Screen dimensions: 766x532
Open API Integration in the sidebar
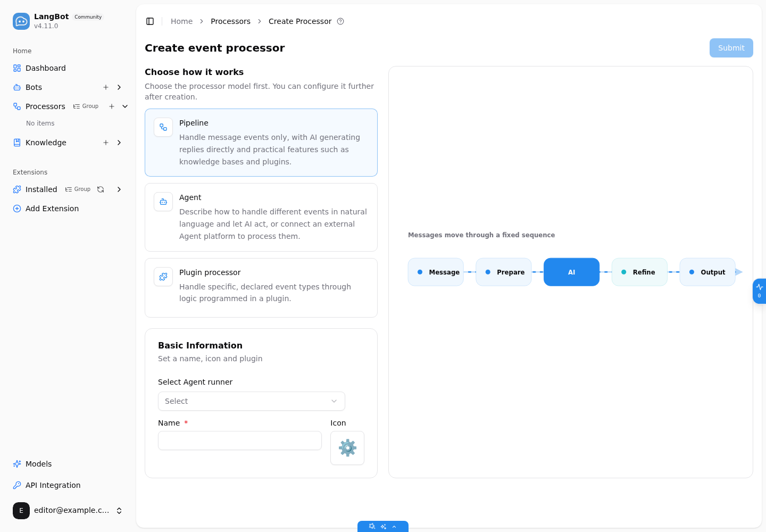pos(68,485)
